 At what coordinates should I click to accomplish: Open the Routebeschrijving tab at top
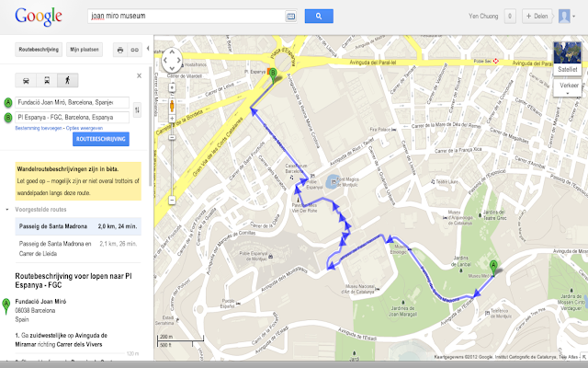[x=39, y=50]
